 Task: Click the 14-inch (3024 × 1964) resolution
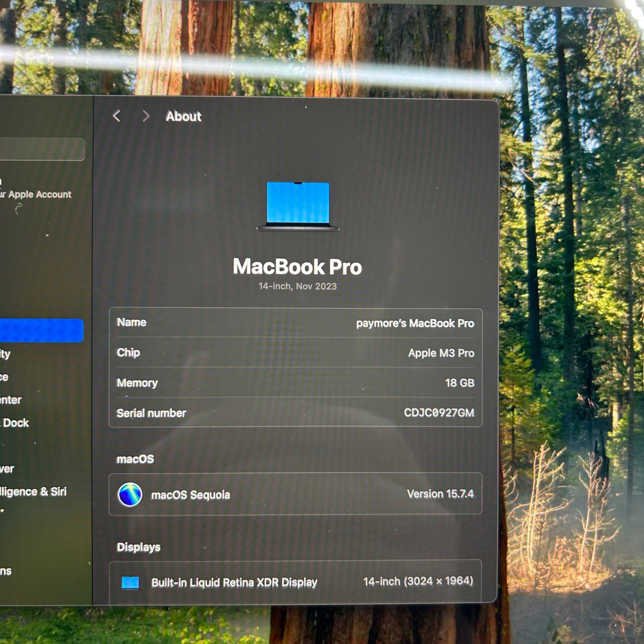pyautogui.click(x=418, y=581)
